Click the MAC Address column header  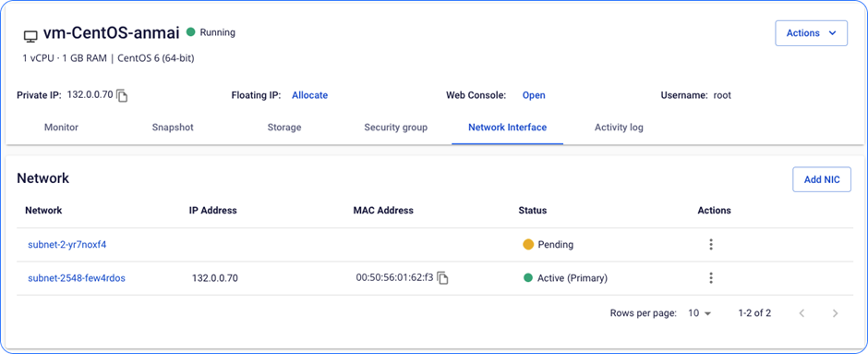383,211
